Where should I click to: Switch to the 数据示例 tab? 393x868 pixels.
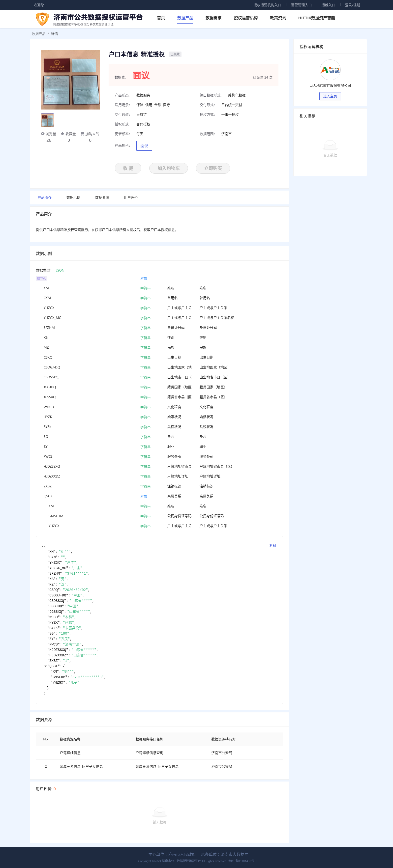[73, 197]
